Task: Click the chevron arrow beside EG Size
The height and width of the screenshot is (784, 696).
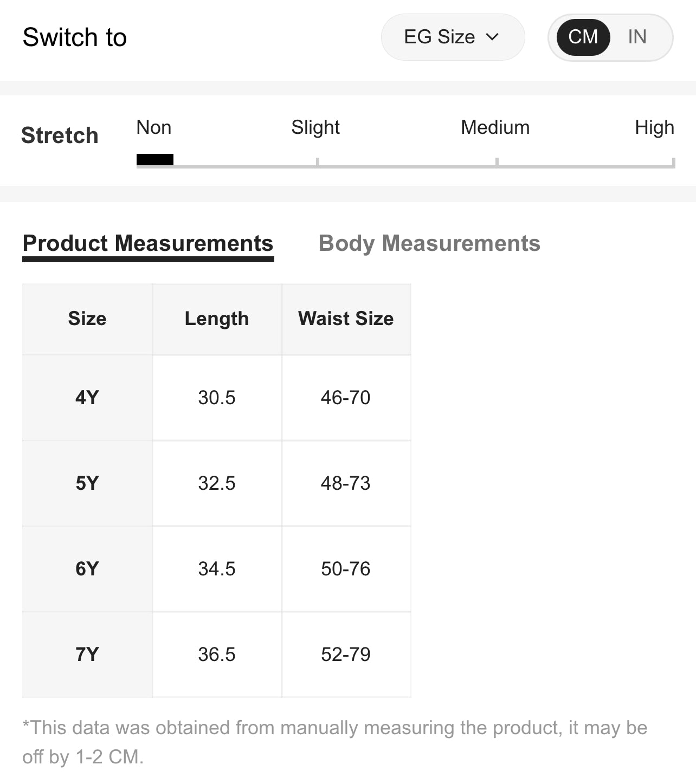Action: [492, 37]
